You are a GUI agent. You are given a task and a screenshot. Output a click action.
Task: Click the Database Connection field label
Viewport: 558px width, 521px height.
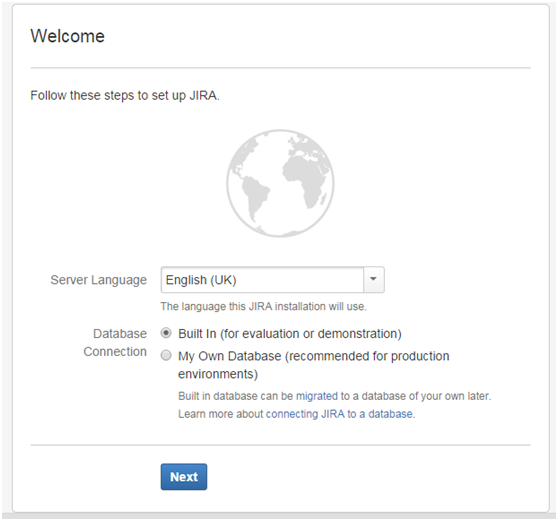(115, 342)
